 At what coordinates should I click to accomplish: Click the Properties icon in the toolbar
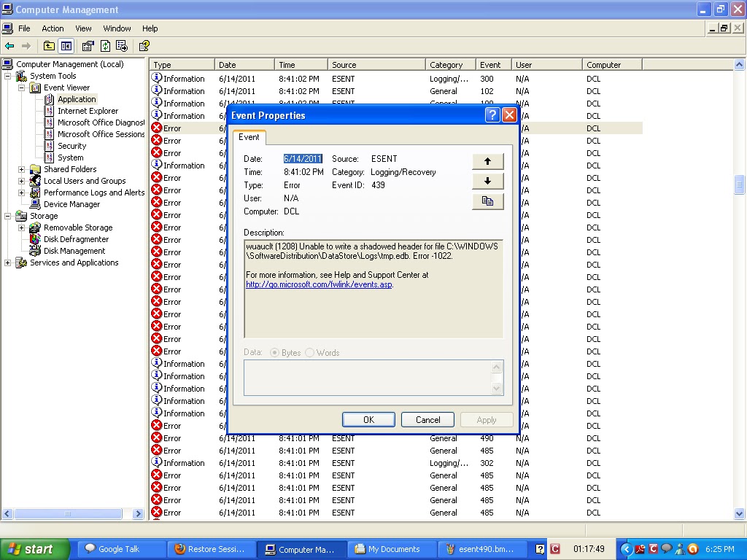pyautogui.click(x=88, y=46)
